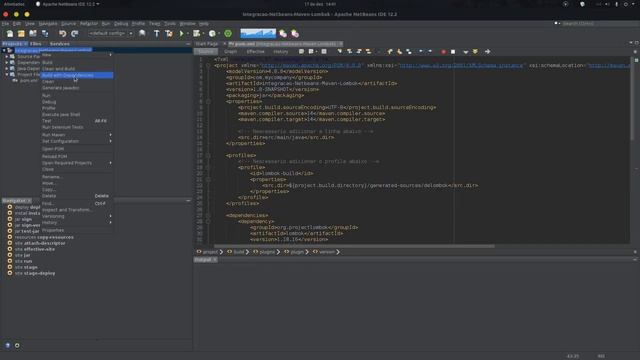Click the editor horizontal scrollbar
Viewport: 640px width, 360px height.
point(354,246)
